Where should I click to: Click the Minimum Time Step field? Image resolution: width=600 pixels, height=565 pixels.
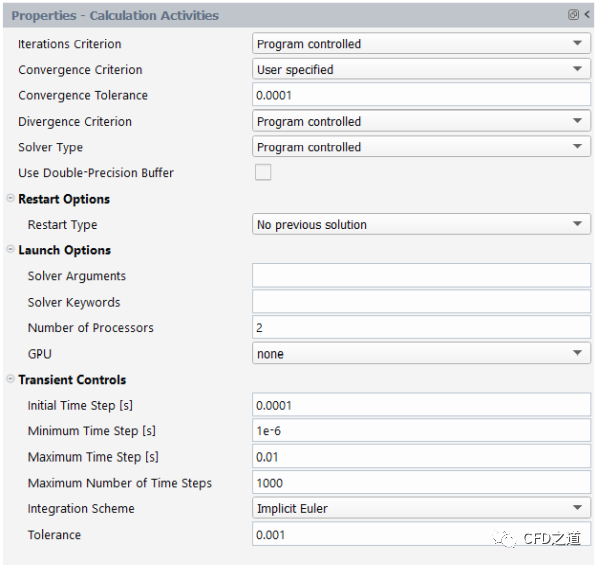421,432
